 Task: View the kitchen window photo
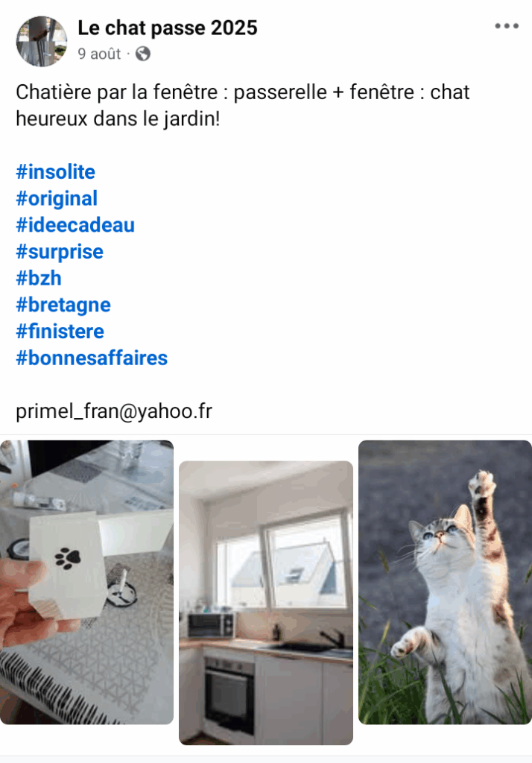click(266, 602)
